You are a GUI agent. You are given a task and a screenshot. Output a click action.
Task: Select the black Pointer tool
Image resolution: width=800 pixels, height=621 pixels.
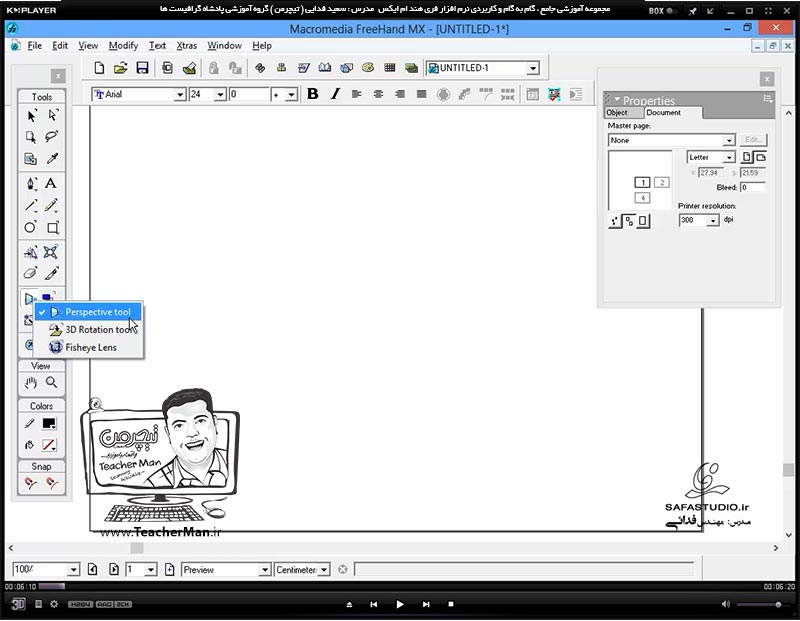(x=31, y=116)
